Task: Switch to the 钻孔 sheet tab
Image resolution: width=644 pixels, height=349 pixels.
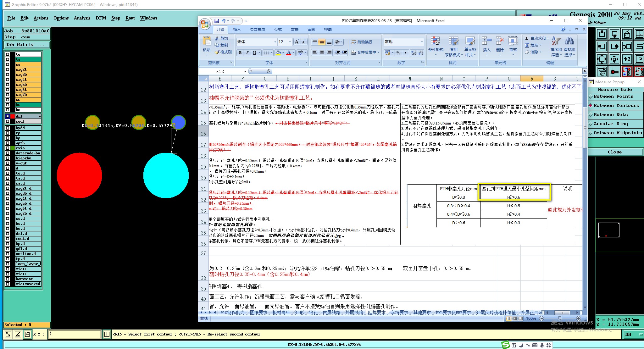Action: (313, 313)
